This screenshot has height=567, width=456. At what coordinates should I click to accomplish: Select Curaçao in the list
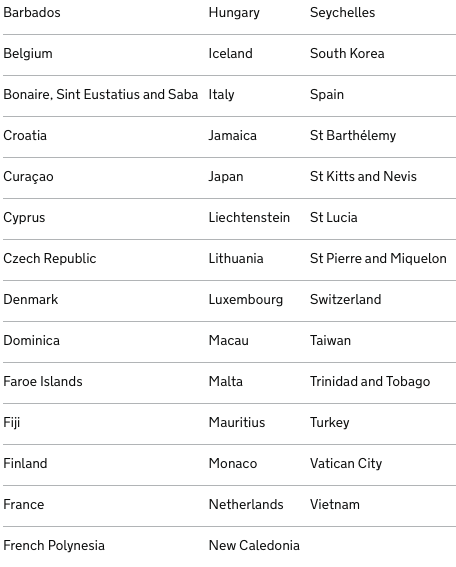tap(28, 177)
